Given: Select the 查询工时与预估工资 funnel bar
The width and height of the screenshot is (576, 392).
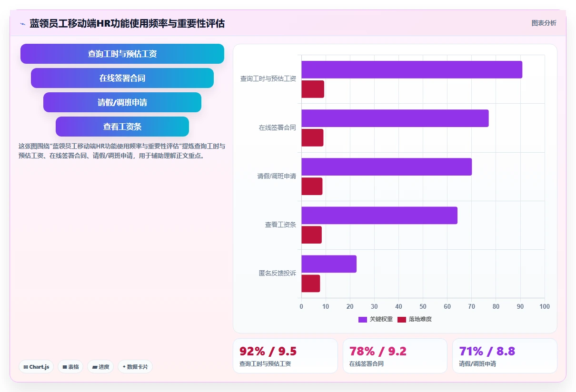Looking at the screenshot, I should point(122,54).
